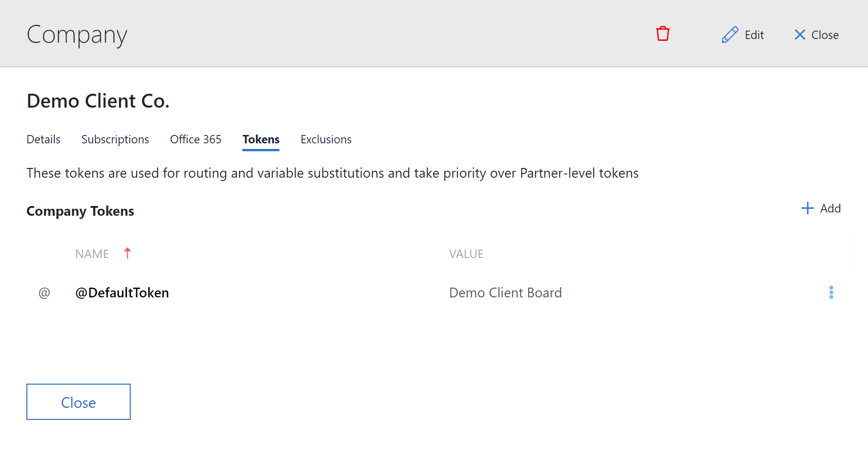Click the @ icon on the DefaultToken row
The height and width of the screenshot is (450, 868).
[x=44, y=293]
